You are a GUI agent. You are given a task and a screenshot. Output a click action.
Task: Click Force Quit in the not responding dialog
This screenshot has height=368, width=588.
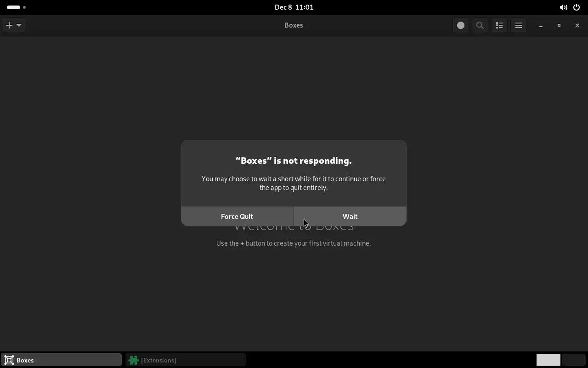237,216
